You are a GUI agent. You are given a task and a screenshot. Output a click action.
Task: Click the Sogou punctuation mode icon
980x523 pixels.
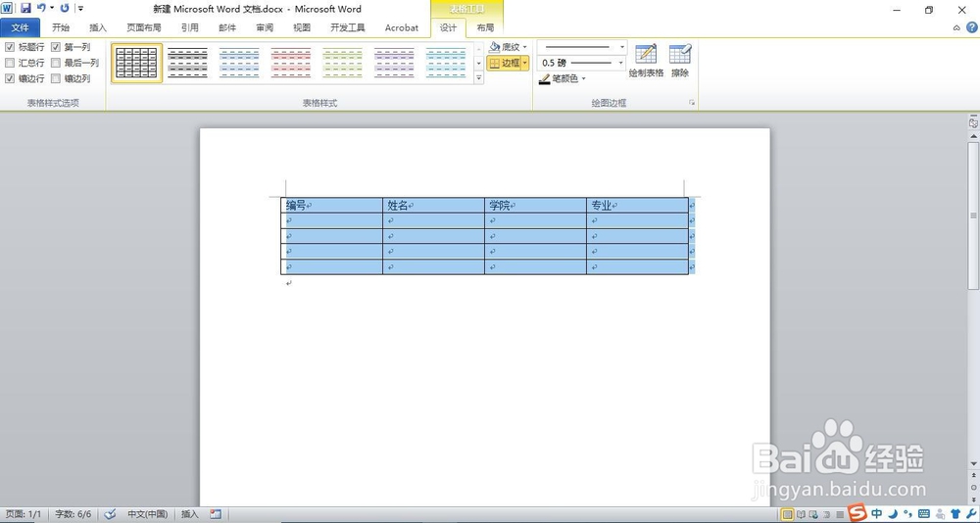pyautogui.click(x=907, y=513)
